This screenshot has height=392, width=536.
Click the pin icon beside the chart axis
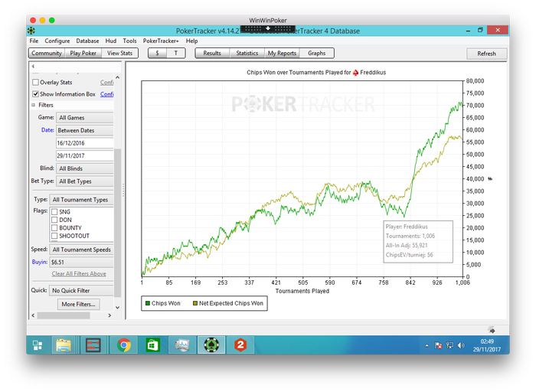click(490, 178)
